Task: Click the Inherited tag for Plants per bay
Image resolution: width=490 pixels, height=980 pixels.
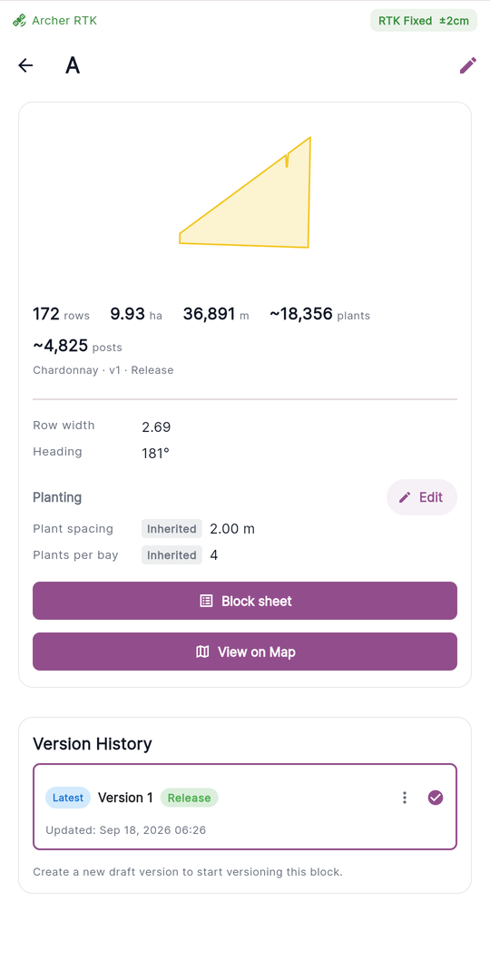Action: pos(171,555)
